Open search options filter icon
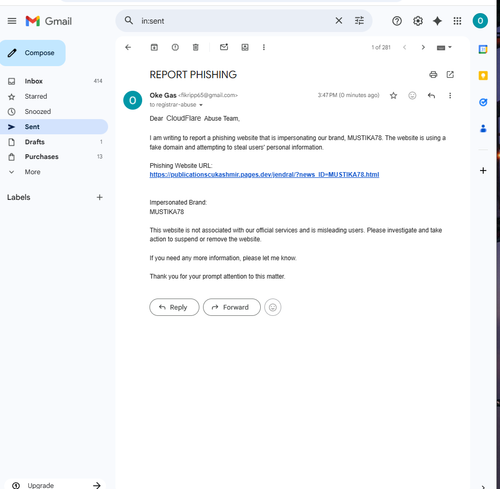The height and width of the screenshot is (489, 500). (359, 21)
